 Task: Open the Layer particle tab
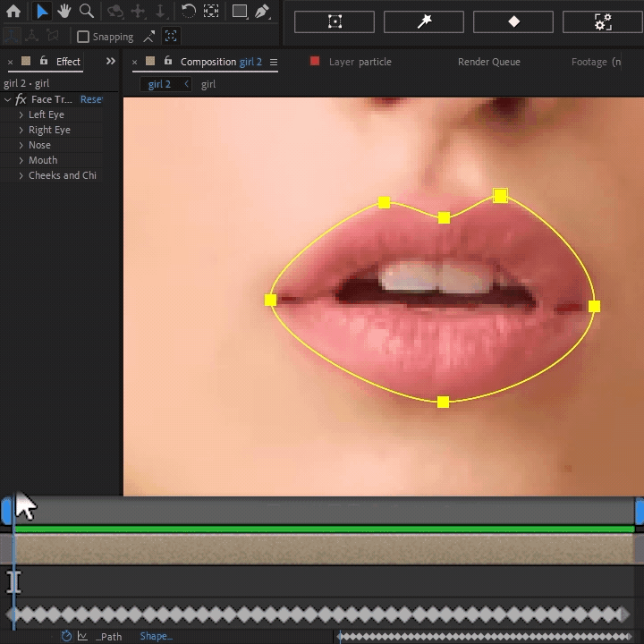click(360, 62)
